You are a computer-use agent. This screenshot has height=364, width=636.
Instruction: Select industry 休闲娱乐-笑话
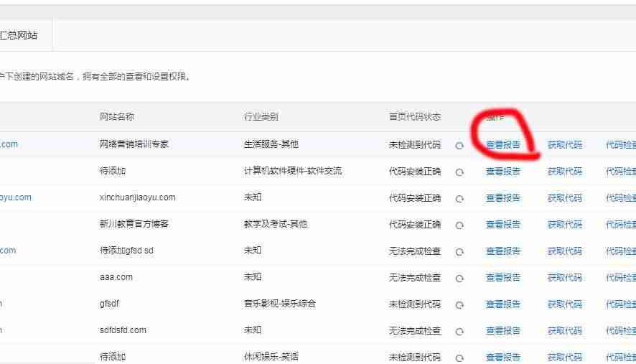(271, 357)
